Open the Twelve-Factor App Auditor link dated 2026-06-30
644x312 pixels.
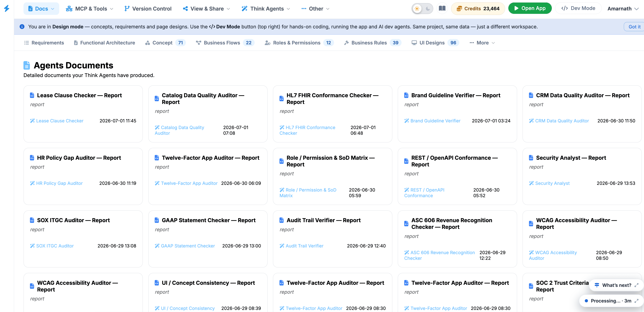click(189, 183)
